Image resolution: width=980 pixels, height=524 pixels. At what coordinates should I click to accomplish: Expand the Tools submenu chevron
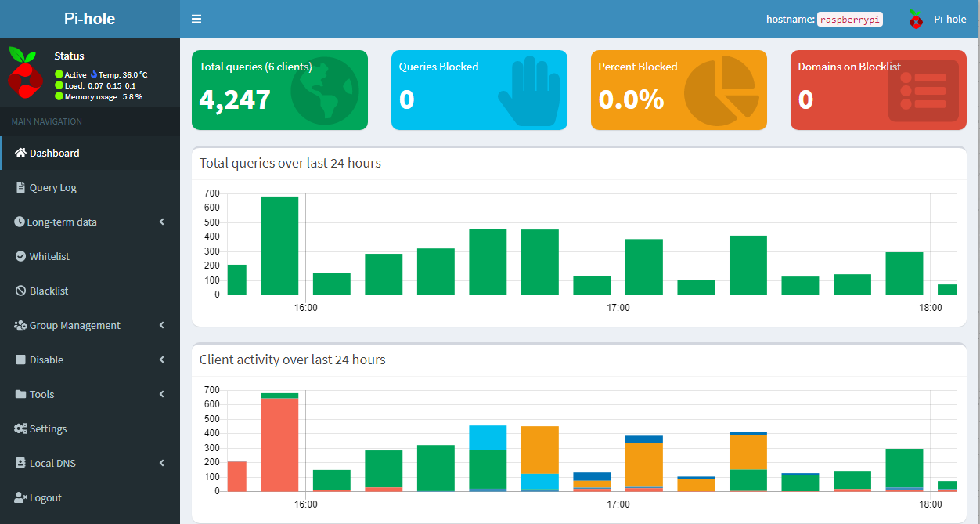[162, 394]
